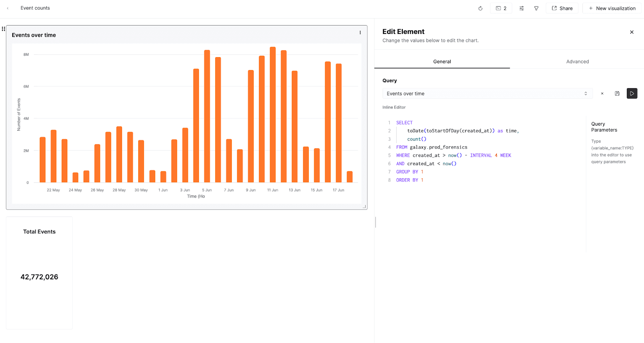Image resolution: width=644 pixels, height=343 pixels.
Task: Click the Share button
Action: point(562,8)
